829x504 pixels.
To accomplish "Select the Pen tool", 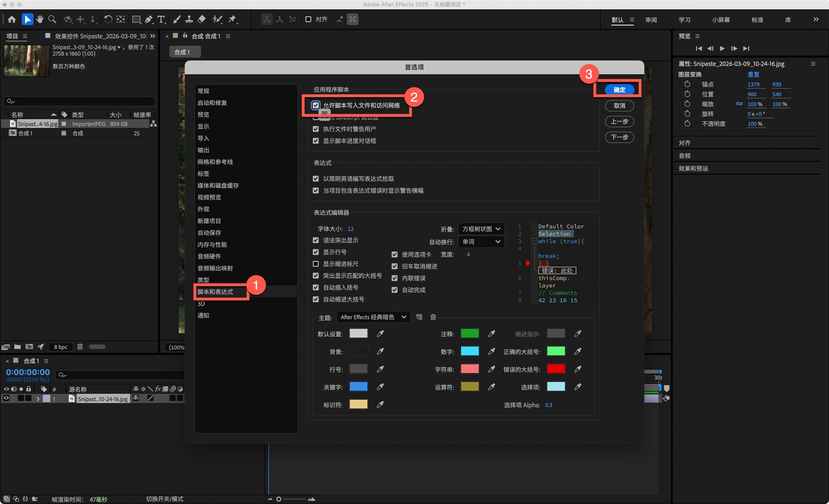I will tap(149, 19).
